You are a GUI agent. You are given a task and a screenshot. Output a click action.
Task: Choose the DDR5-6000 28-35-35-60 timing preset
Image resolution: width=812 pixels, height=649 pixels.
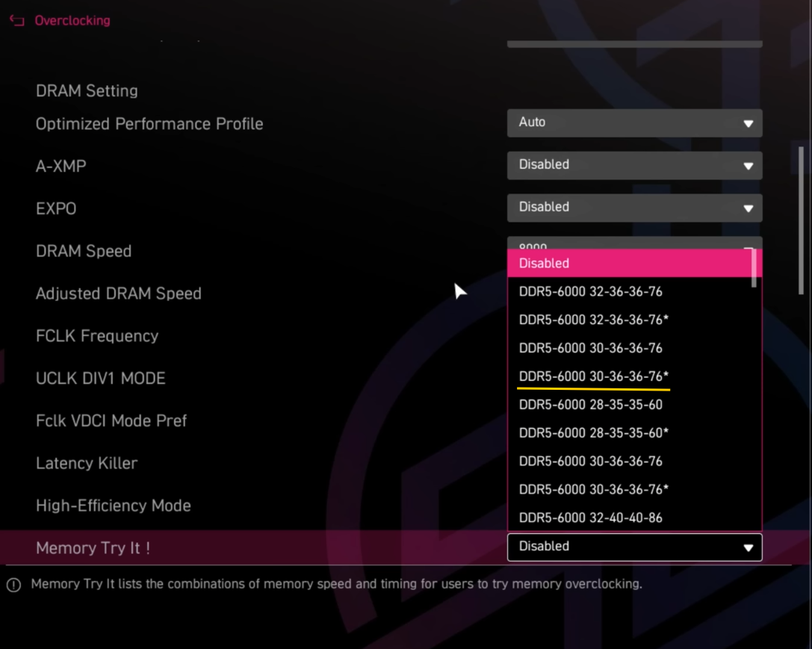point(590,405)
